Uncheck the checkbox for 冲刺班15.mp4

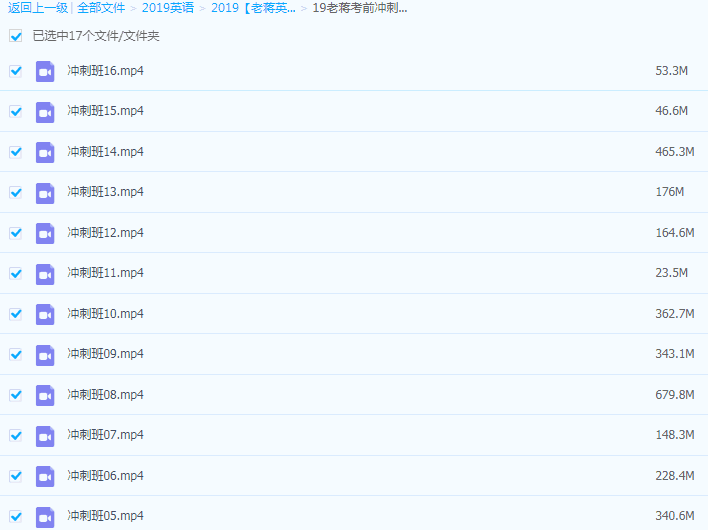(16, 112)
